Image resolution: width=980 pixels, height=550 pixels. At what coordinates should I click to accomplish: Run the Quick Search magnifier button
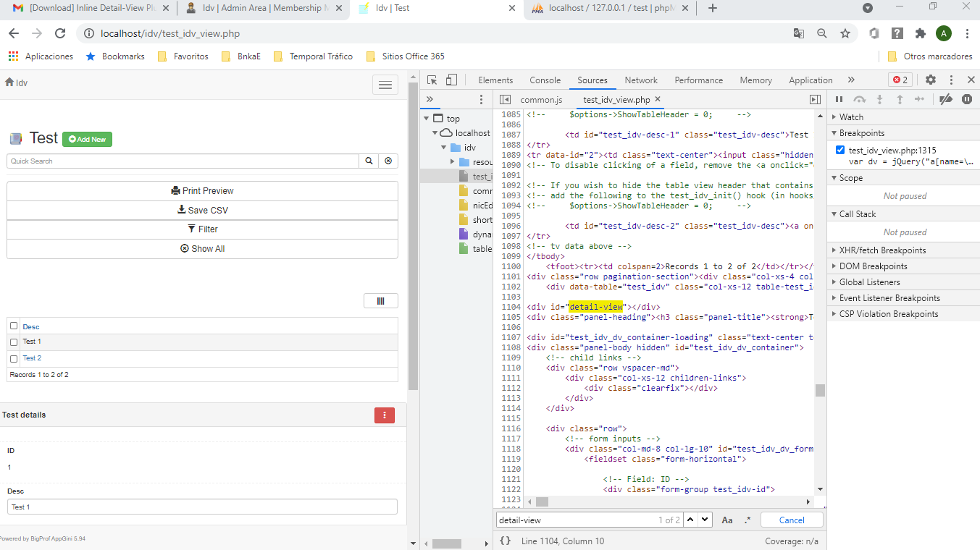[x=369, y=161]
